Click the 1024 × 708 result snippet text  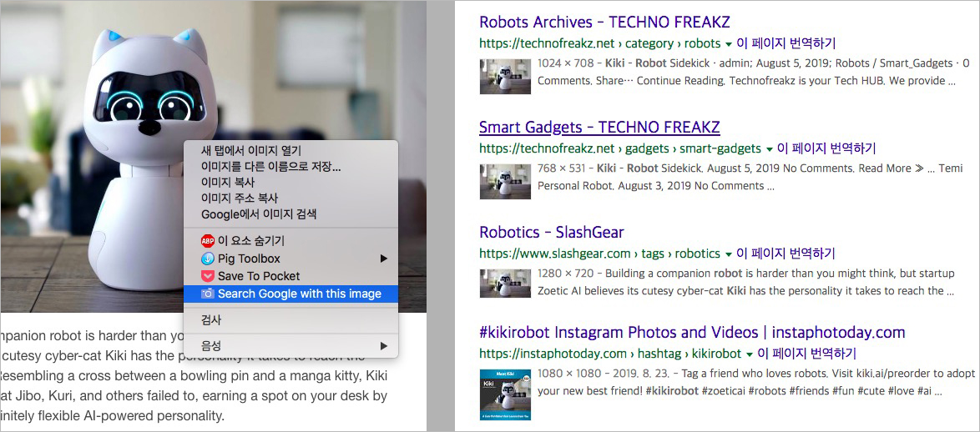click(753, 73)
